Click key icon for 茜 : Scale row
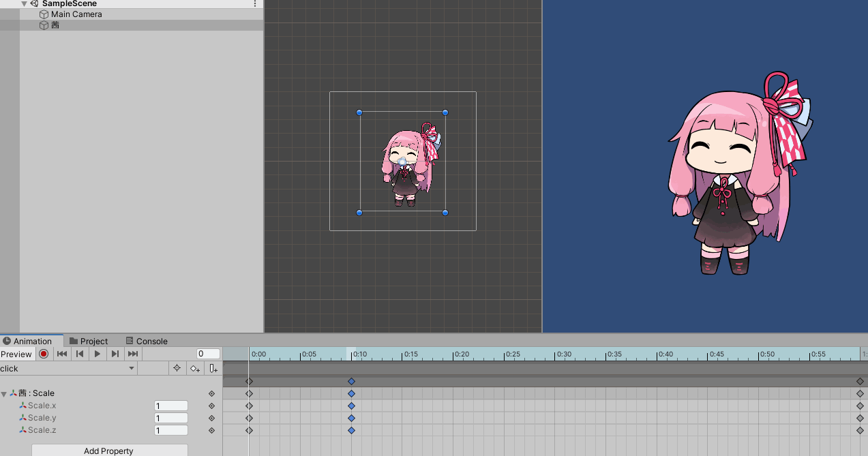The width and height of the screenshot is (868, 456). 211,393
